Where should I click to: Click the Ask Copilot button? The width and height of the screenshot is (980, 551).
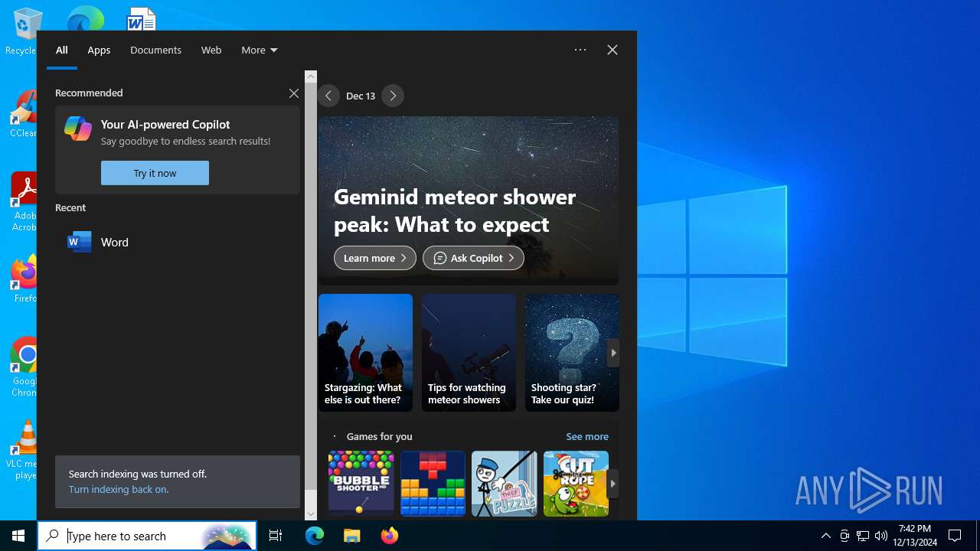coord(473,258)
